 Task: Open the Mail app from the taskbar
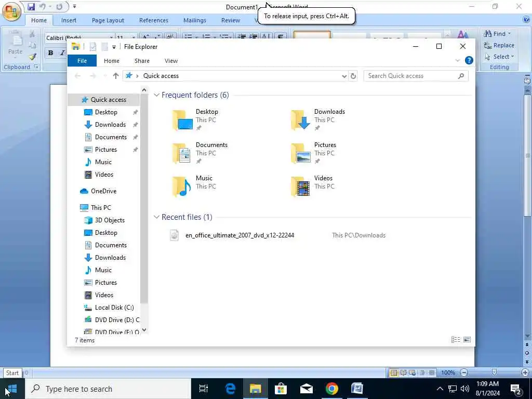pyautogui.click(x=306, y=389)
